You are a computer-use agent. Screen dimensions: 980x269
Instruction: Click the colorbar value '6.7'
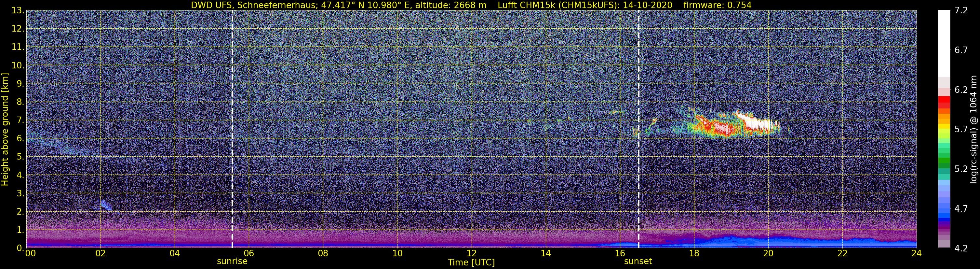(x=961, y=50)
